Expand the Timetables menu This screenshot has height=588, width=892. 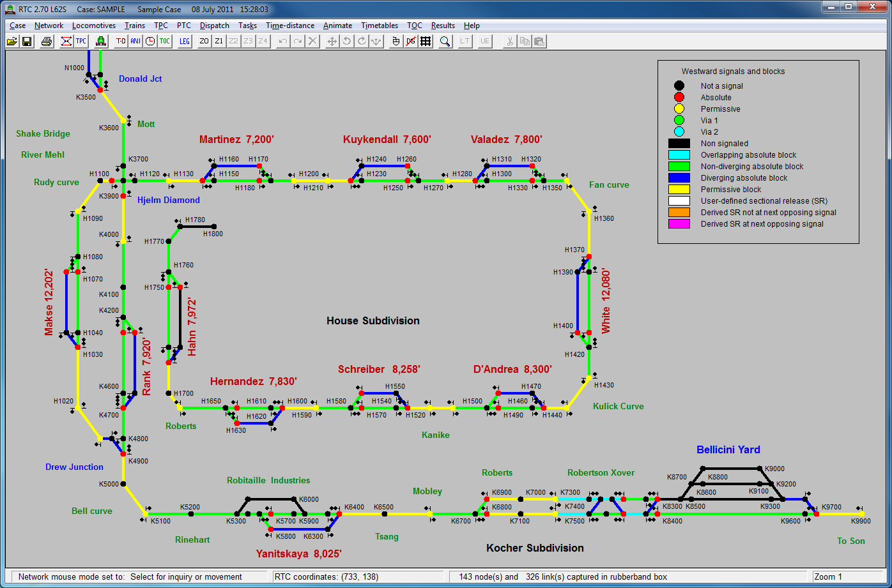click(x=380, y=26)
